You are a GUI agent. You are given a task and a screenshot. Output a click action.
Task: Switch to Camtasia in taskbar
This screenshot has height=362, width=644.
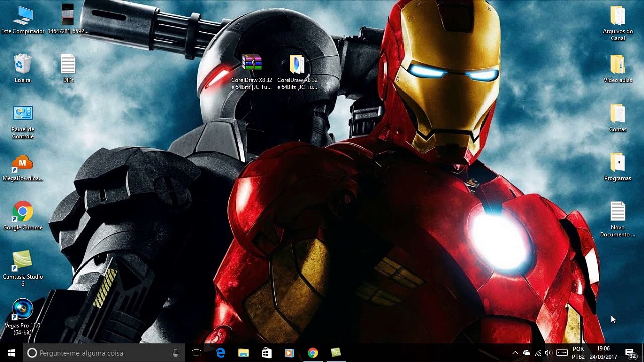[336, 353]
